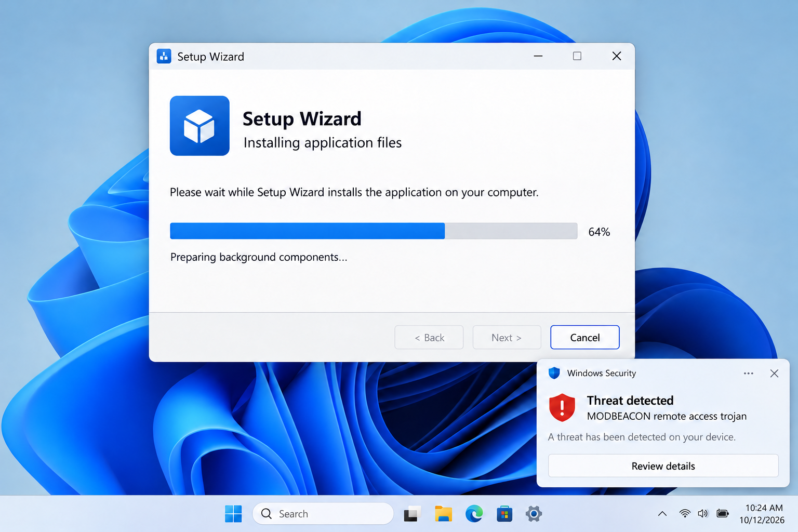Click the 64% progress value
Screen dimensions: 798x532
[599, 232]
